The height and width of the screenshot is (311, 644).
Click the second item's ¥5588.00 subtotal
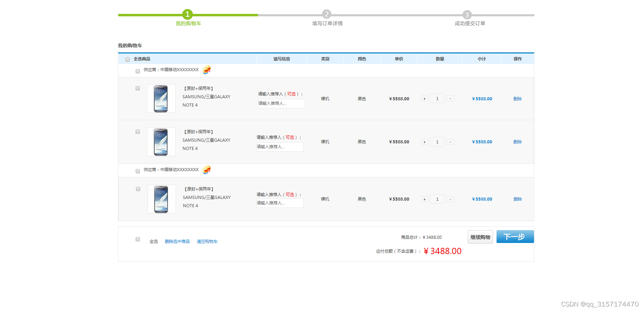(482, 142)
